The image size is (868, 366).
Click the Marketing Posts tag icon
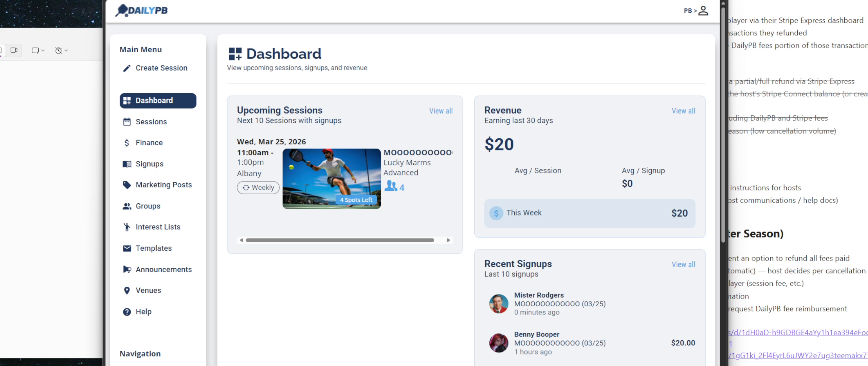(127, 185)
